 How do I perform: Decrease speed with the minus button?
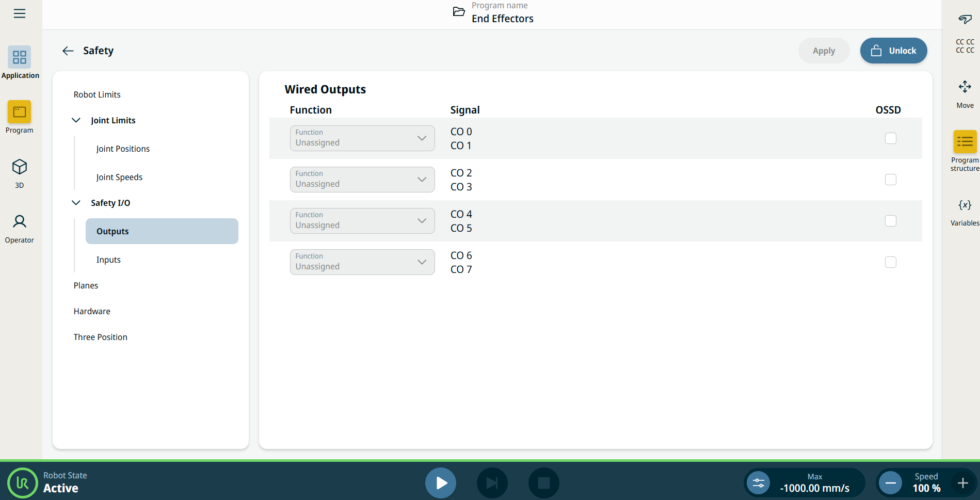[890, 483]
